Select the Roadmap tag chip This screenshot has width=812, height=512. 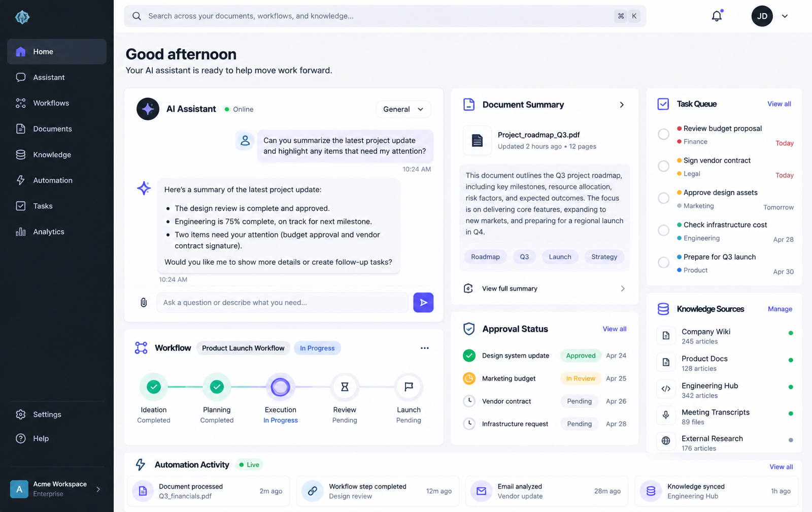pos(485,257)
